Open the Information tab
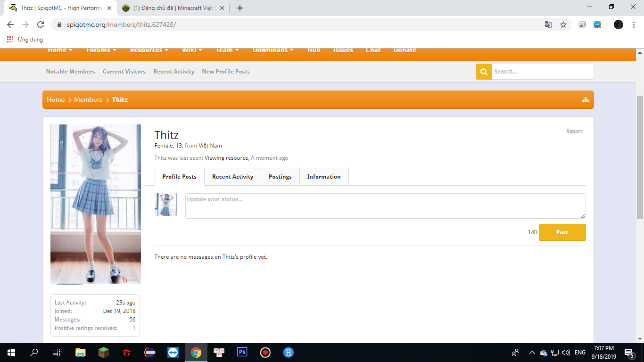Viewport: 644px width, 362px height. pos(324,177)
